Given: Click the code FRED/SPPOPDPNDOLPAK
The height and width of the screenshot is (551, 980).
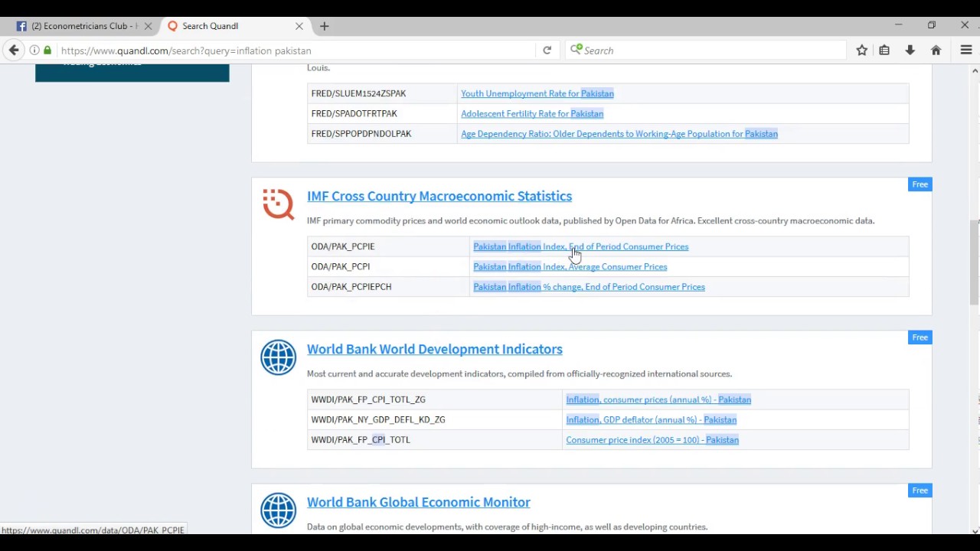Looking at the screenshot, I should [361, 134].
